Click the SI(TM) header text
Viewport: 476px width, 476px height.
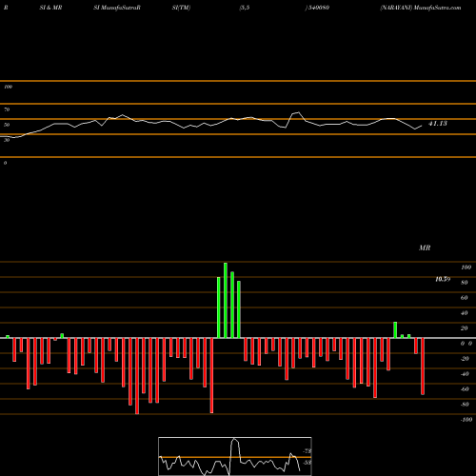tap(181, 8)
